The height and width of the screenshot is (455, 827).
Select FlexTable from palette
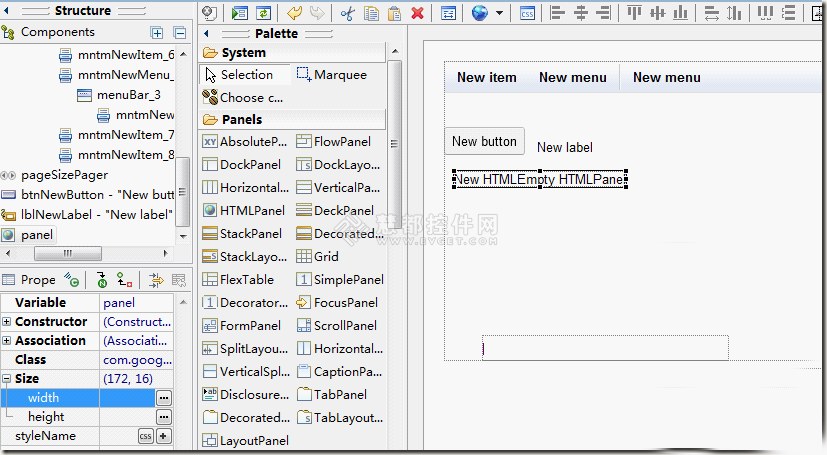click(238, 280)
